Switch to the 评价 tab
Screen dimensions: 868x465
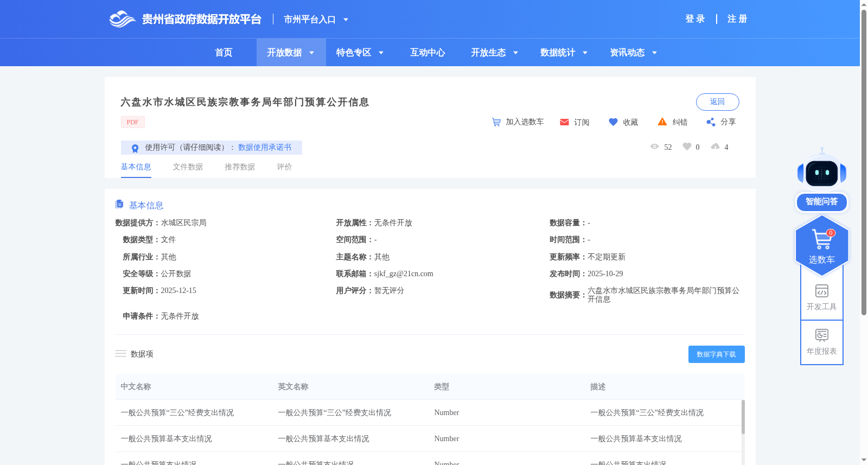coord(284,167)
